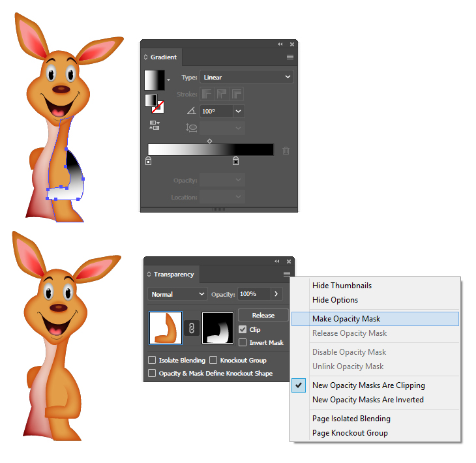Select the white gradient stop on left
The width and height of the screenshot is (476, 463).
point(148,160)
